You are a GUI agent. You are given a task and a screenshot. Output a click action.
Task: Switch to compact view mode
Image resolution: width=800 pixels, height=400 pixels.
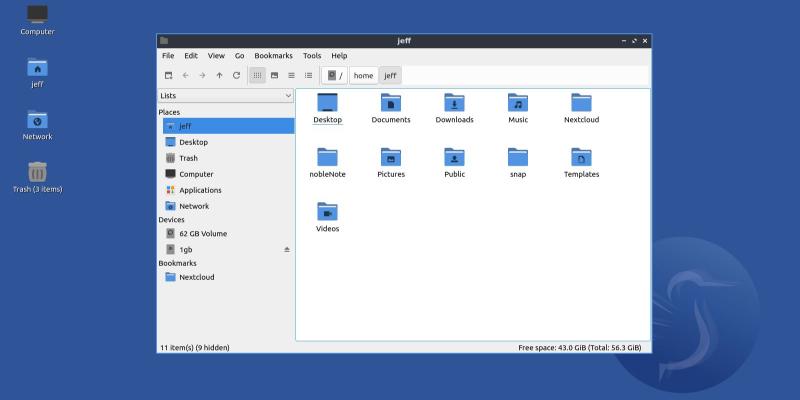pos(291,76)
